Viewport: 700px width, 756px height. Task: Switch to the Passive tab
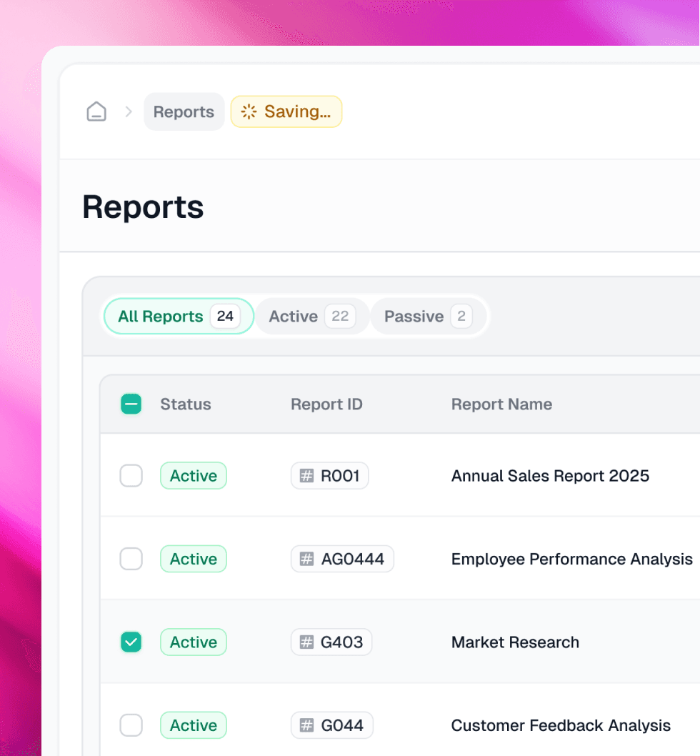429,317
